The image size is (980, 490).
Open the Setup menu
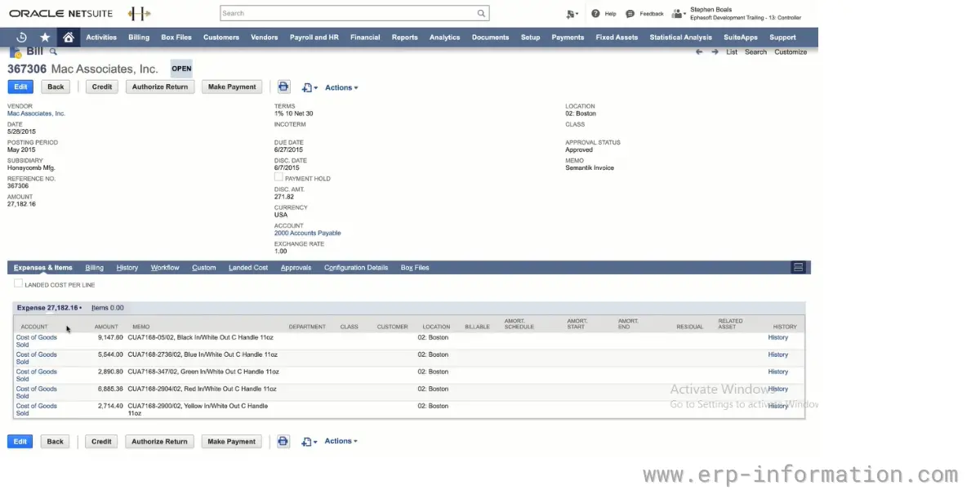(531, 38)
